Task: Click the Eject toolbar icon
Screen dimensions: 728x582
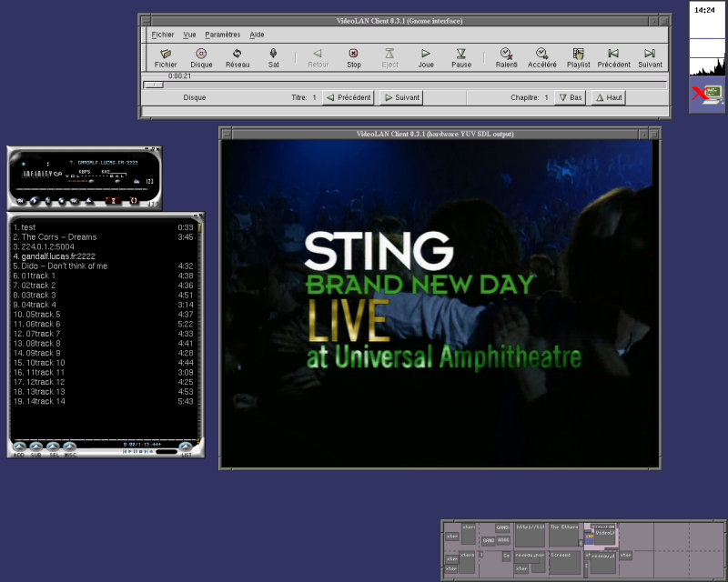Action: (390, 58)
